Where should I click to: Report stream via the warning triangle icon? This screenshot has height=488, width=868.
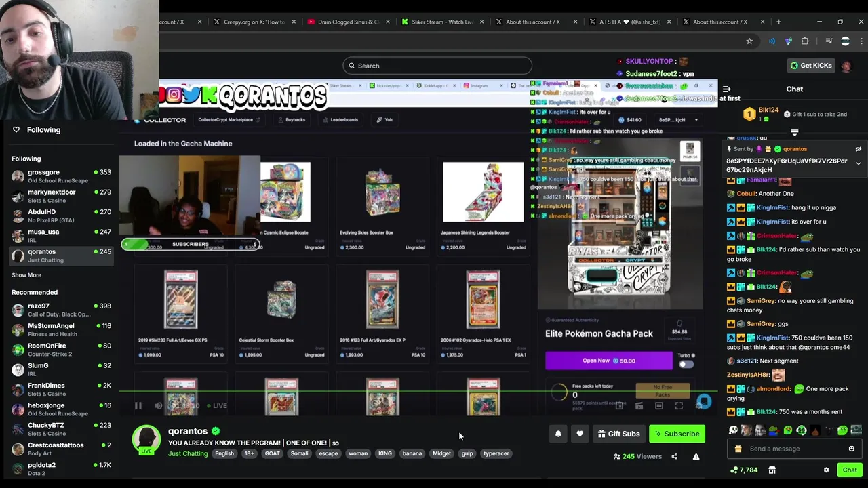coord(696,456)
